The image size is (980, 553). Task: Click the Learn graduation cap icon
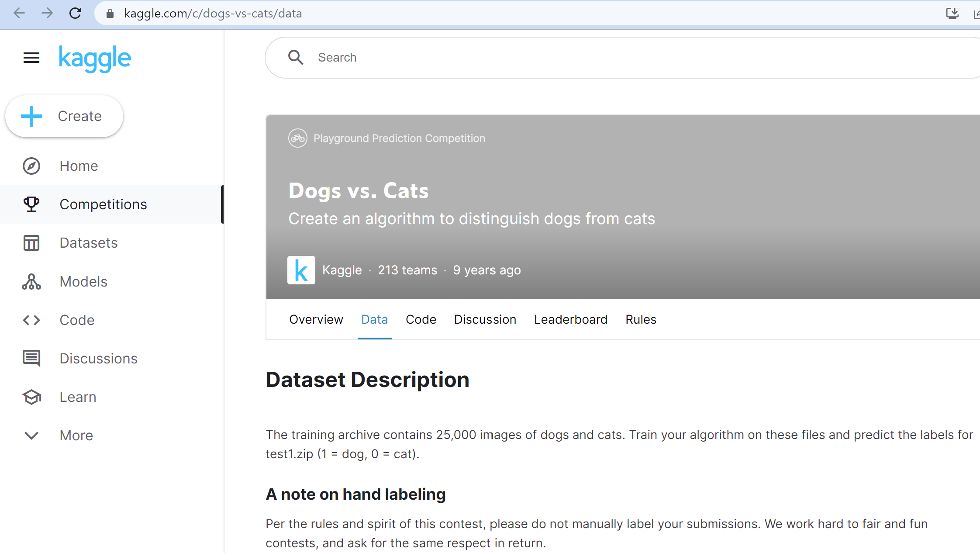pos(31,397)
